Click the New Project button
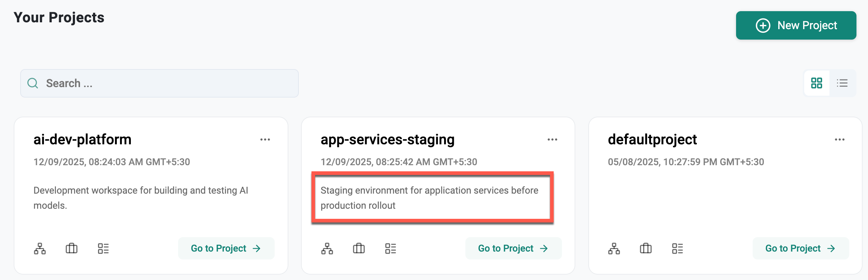Image resolution: width=868 pixels, height=280 pixels. [x=796, y=26]
